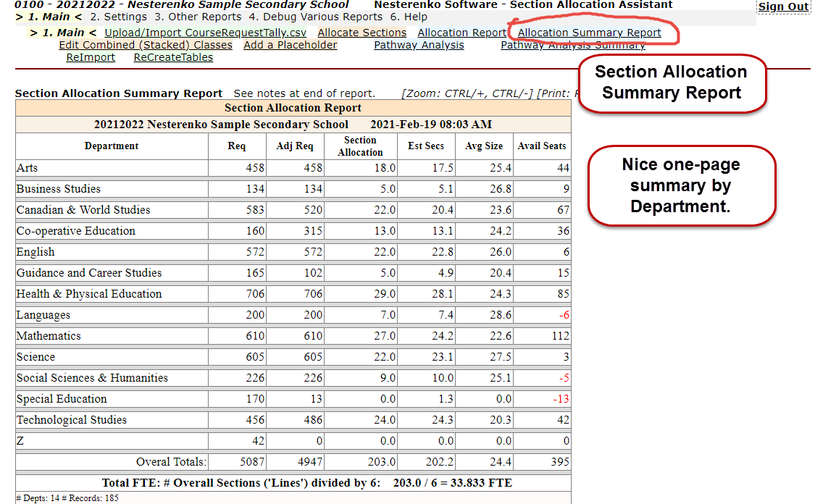The width and height of the screenshot is (815, 504).
Task: Open the 6. Help menu
Action: (409, 17)
